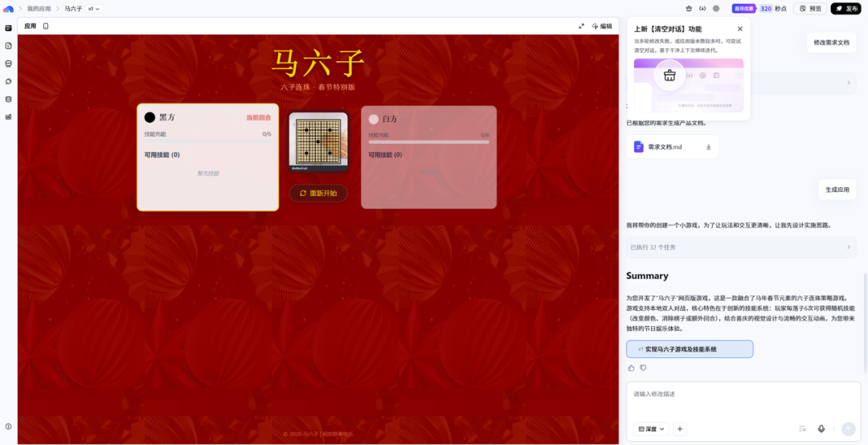
Task: Click the plus attachment button
Action: (x=681, y=429)
